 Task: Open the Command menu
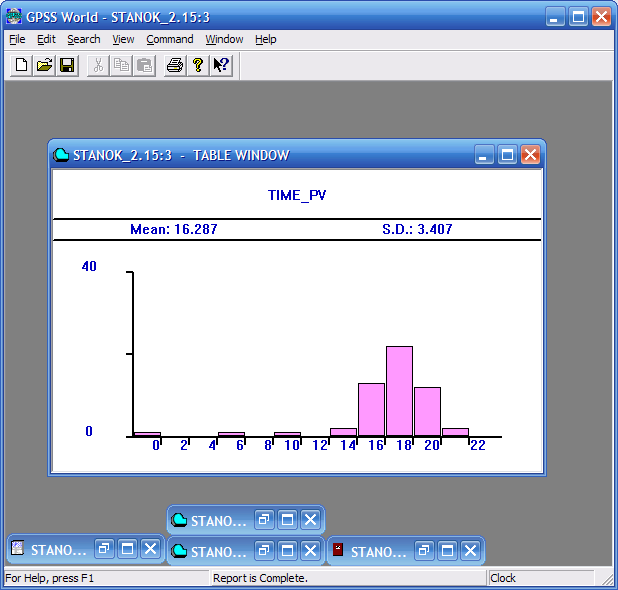[x=169, y=39]
